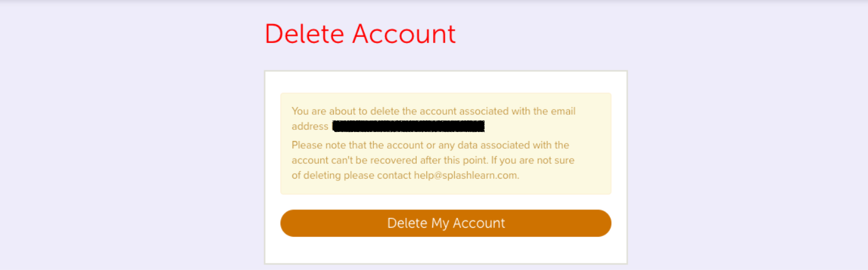The image size is (868, 270).
Task: Click the word "address" before the redacted email
Action: coord(310,127)
